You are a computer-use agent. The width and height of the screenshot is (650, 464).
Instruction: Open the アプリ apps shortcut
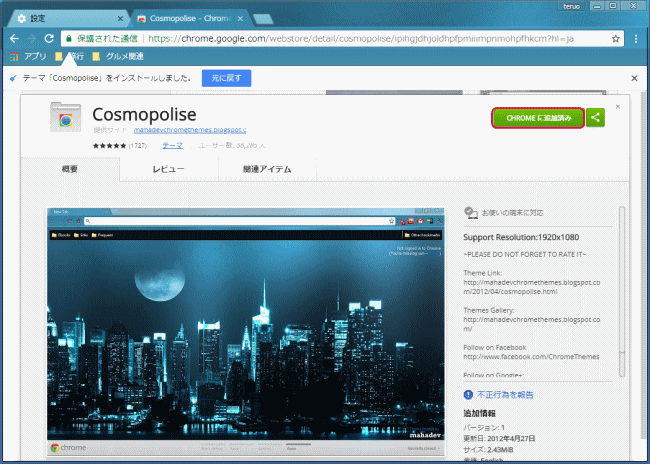pyautogui.click(x=28, y=56)
